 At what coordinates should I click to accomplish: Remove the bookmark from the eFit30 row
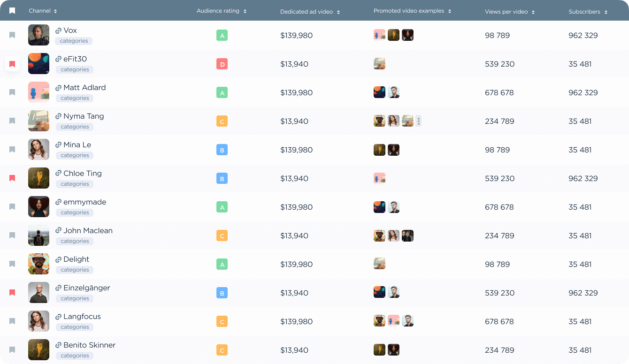[x=12, y=64]
